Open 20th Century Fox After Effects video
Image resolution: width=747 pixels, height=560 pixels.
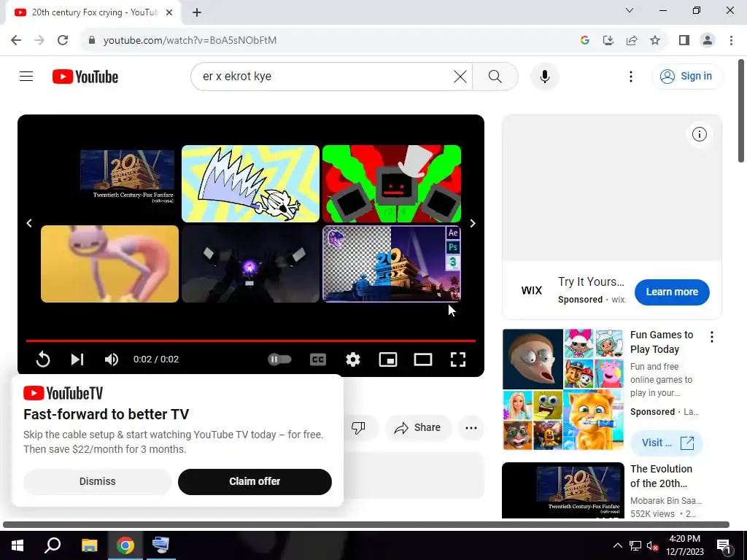tap(392, 263)
